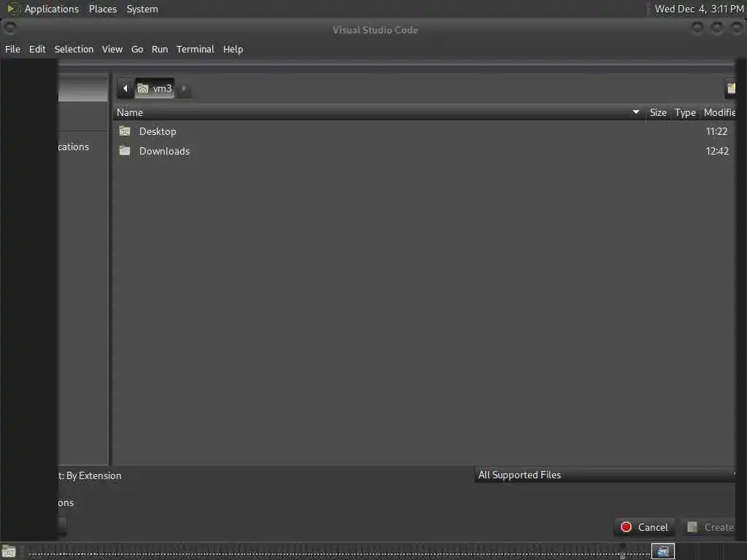Open the Go menu

coord(137,49)
